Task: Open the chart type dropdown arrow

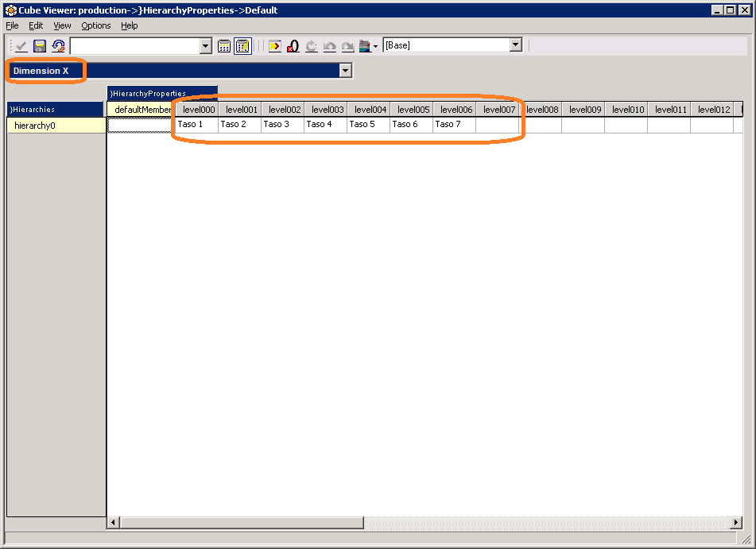Action: click(375, 46)
